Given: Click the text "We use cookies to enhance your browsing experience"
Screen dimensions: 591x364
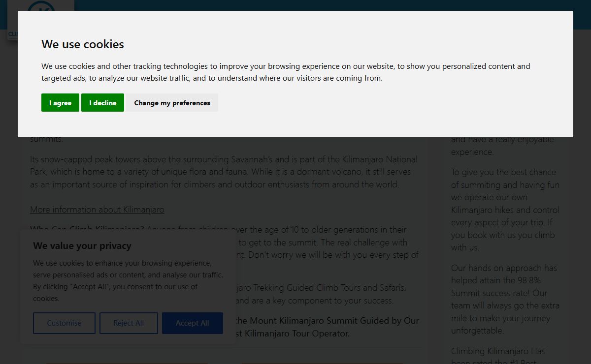Looking at the screenshot, I should [128, 281].
